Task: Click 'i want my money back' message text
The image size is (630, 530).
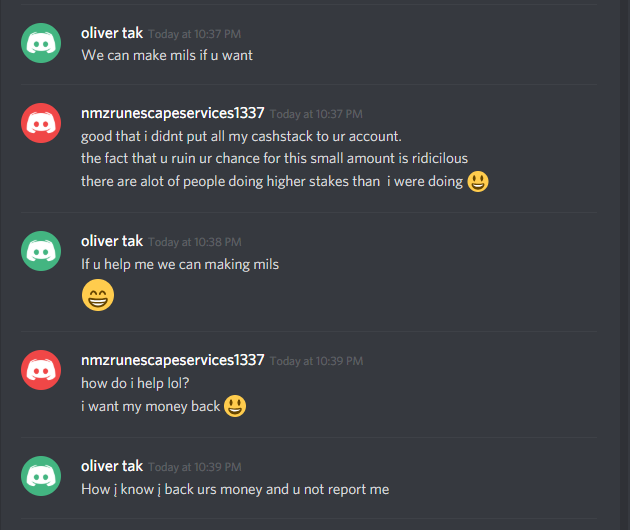Action: pos(151,406)
